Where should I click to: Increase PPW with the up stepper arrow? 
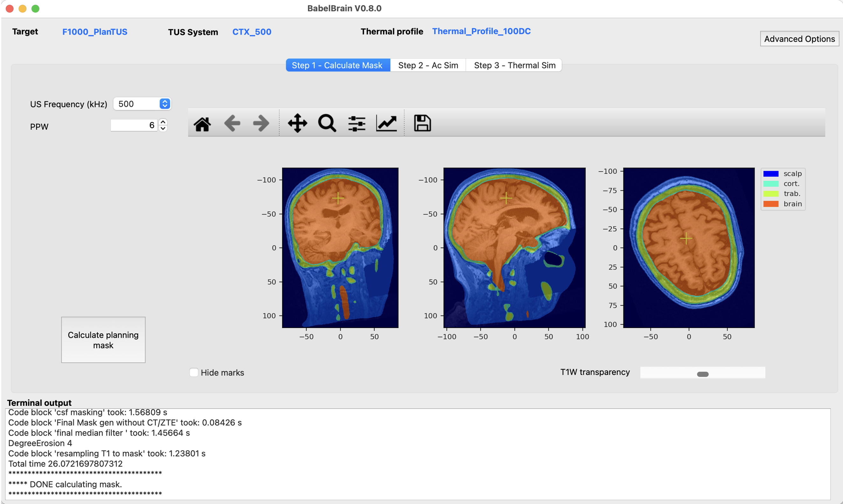pyautogui.click(x=163, y=122)
